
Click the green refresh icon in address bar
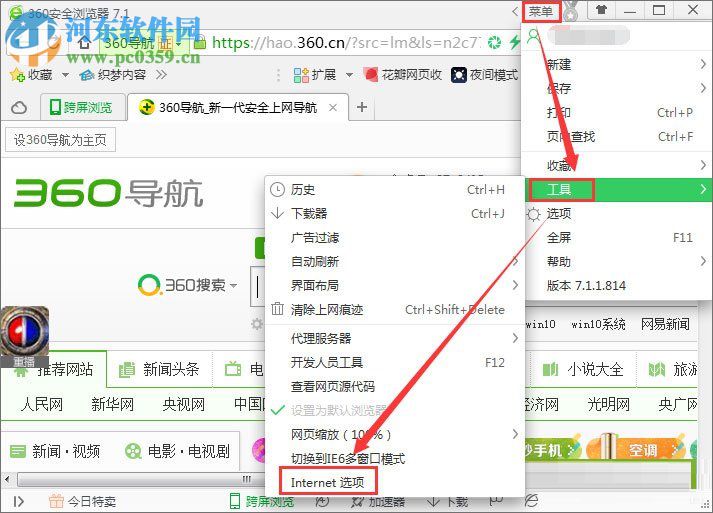pos(494,43)
